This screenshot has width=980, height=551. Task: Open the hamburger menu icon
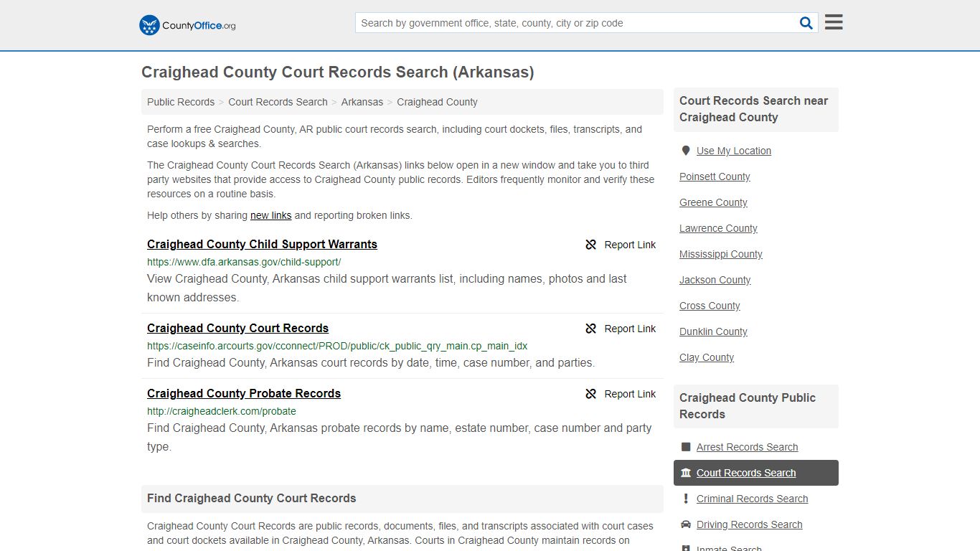[834, 22]
